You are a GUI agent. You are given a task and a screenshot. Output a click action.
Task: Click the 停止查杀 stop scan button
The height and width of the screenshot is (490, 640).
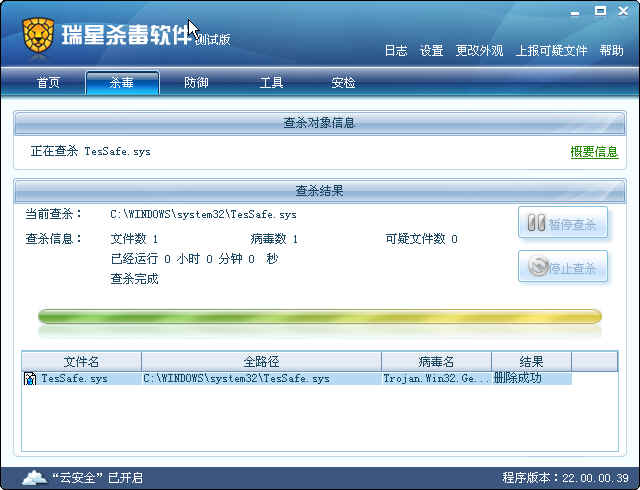pyautogui.click(x=563, y=267)
